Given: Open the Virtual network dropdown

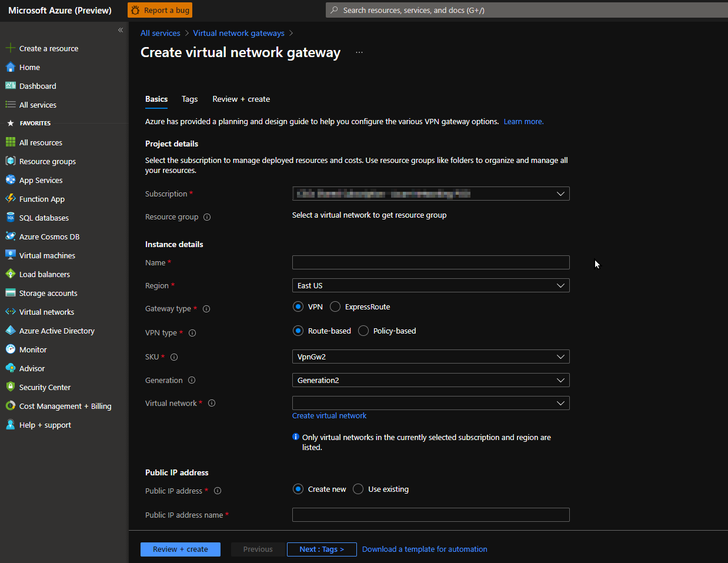Looking at the screenshot, I should coord(431,403).
